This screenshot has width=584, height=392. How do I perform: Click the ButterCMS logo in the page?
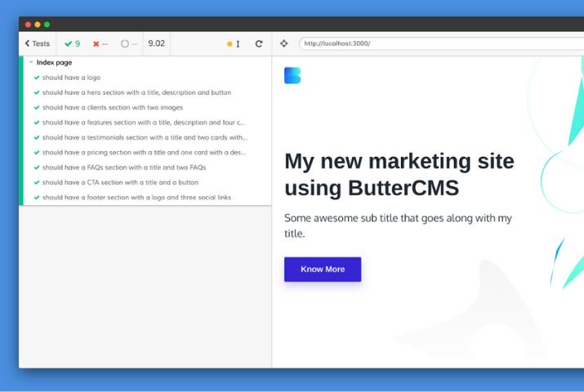(x=292, y=76)
